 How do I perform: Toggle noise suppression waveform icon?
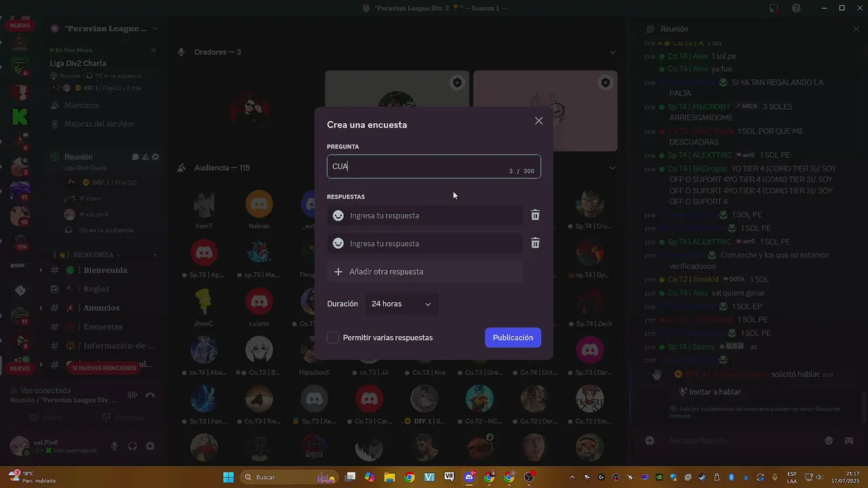pos(132,395)
